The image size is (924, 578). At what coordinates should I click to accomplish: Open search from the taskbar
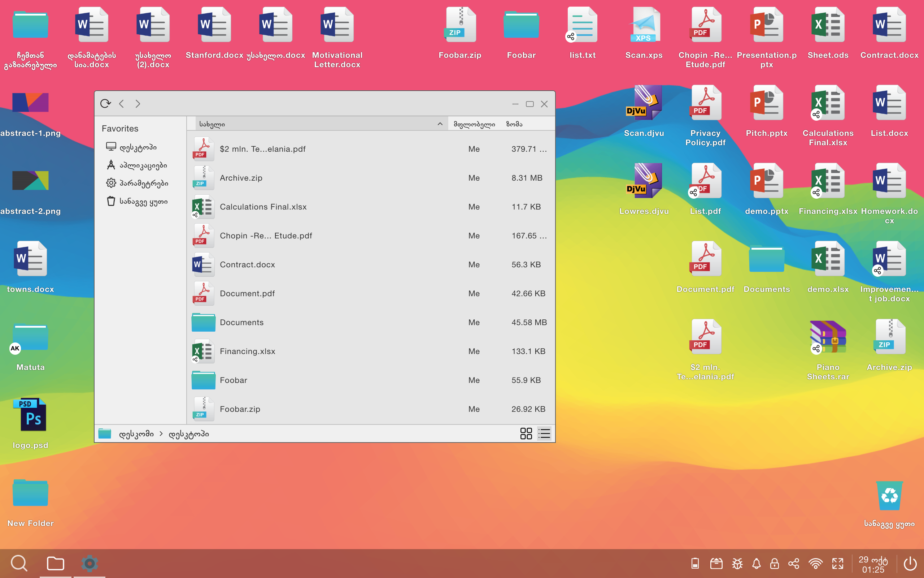[x=19, y=563]
